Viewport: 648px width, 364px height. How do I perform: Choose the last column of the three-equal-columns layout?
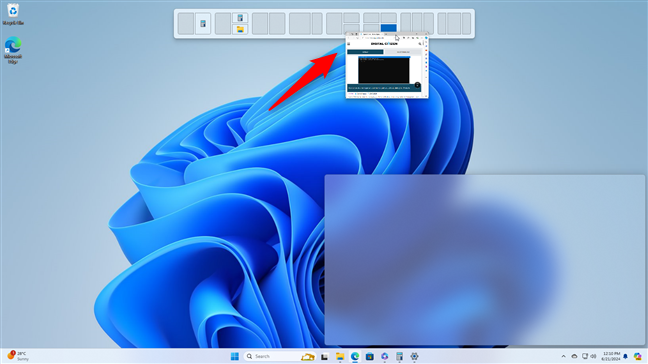pos(429,24)
